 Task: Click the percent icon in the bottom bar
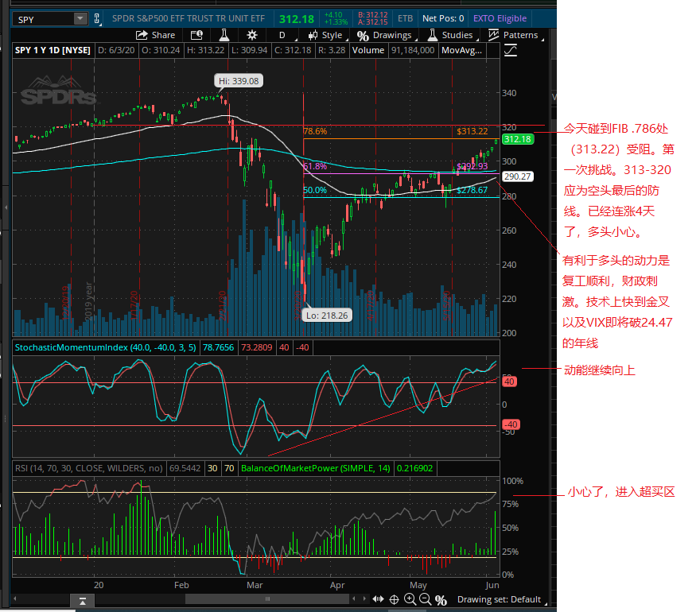click(x=441, y=599)
